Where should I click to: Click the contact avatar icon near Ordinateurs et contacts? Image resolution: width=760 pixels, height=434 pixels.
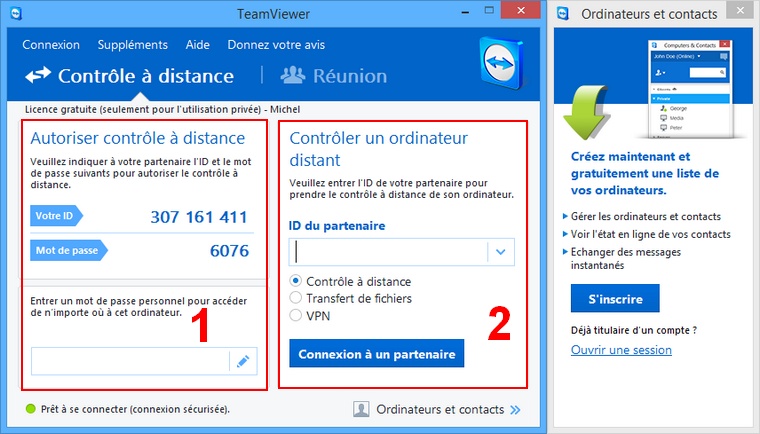point(361,409)
